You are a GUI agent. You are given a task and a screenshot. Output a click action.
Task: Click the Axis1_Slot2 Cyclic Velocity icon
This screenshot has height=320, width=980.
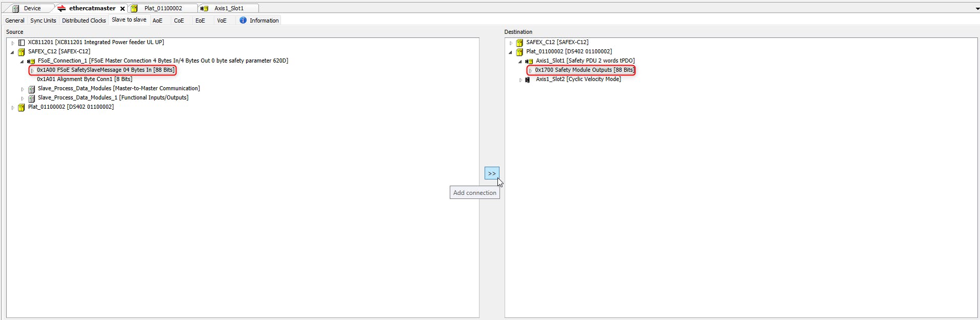tap(528, 80)
